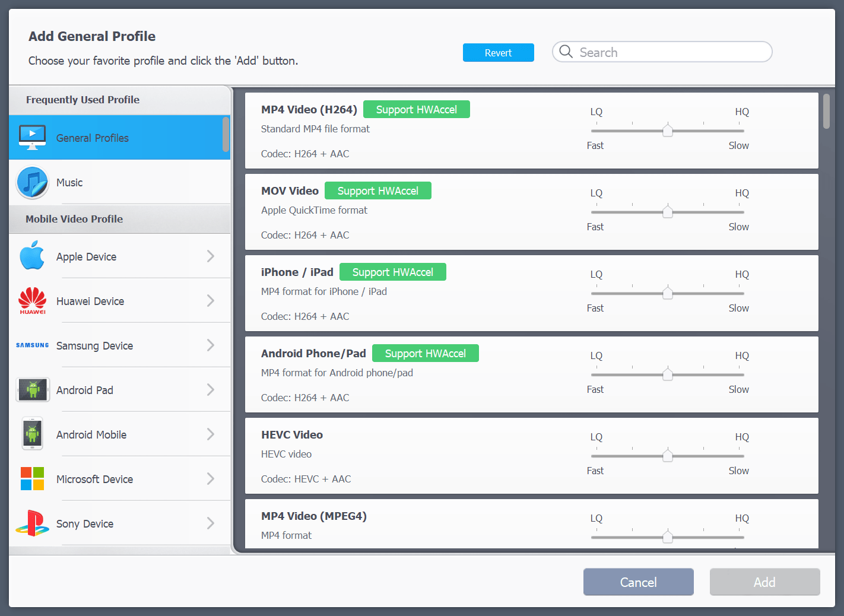Expand the Microsoft Device chevron
The width and height of the screenshot is (844, 616).
[211, 478]
